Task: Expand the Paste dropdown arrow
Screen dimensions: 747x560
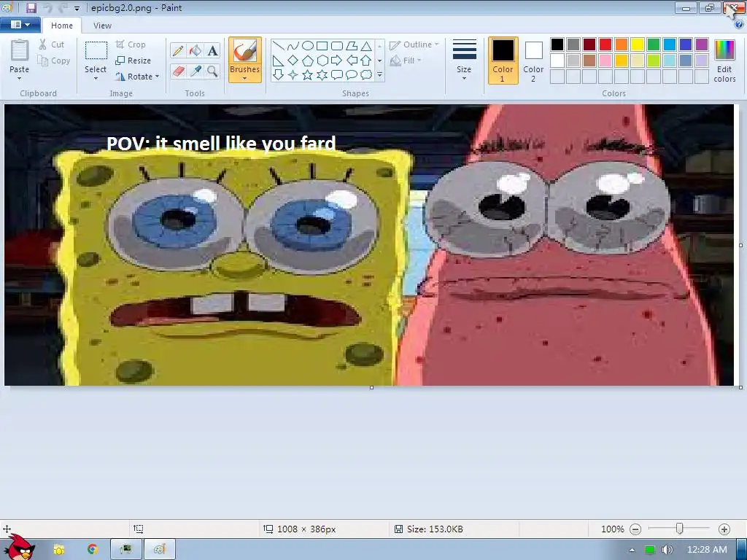Action: point(20,79)
